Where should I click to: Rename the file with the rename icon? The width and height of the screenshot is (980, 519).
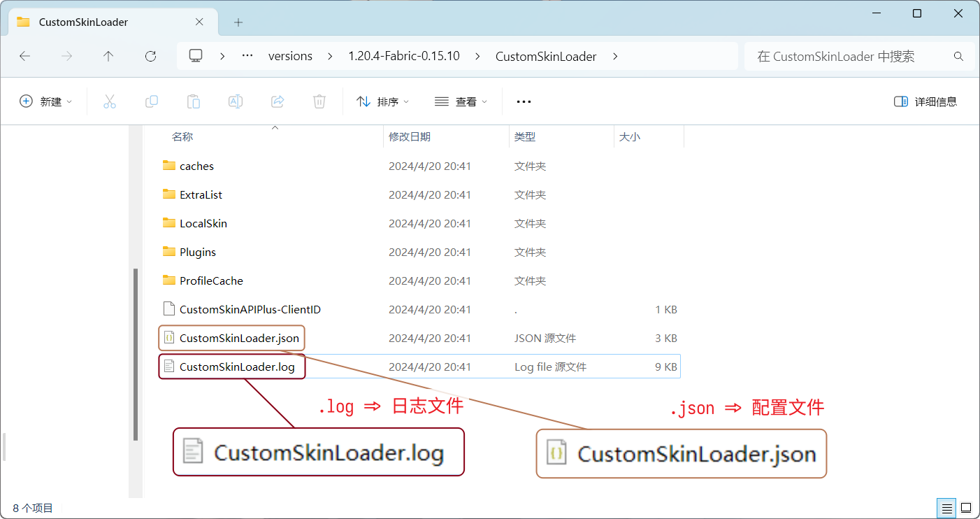(235, 101)
